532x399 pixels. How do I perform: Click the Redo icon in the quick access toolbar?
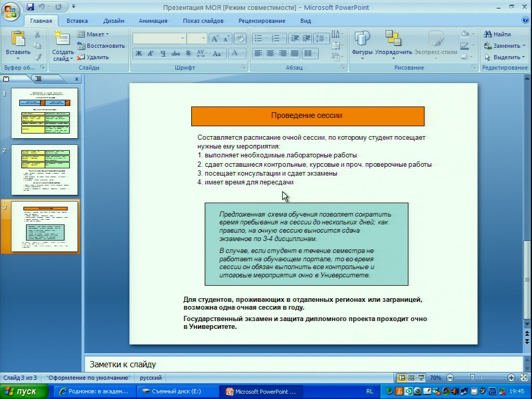coord(58,7)
